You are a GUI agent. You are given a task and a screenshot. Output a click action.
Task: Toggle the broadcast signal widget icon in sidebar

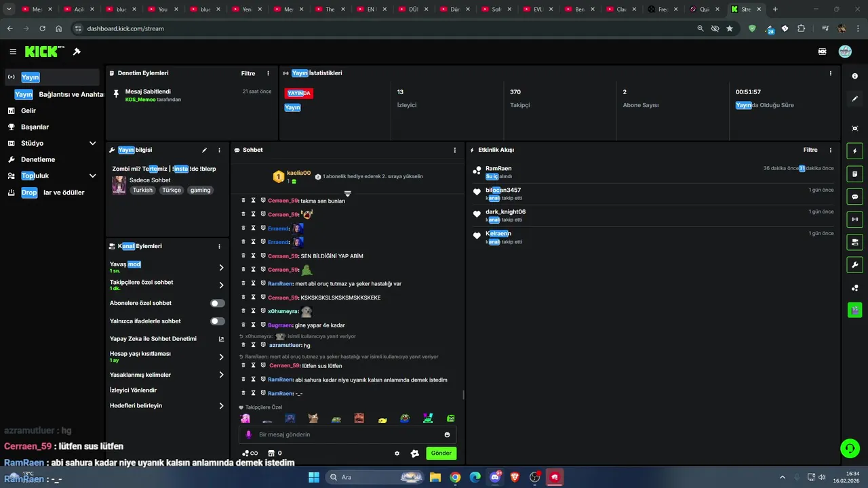[x=854, y=219]
